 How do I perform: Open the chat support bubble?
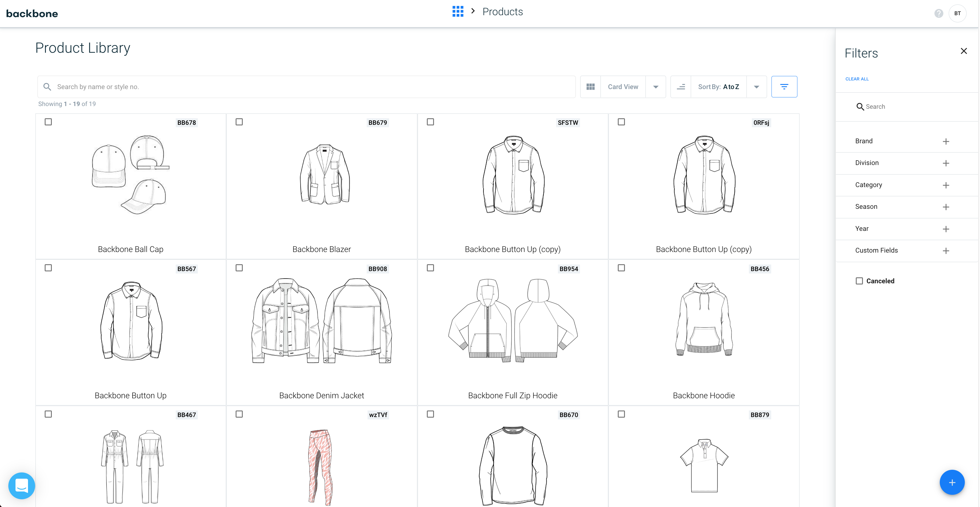[x=22, y=485]
